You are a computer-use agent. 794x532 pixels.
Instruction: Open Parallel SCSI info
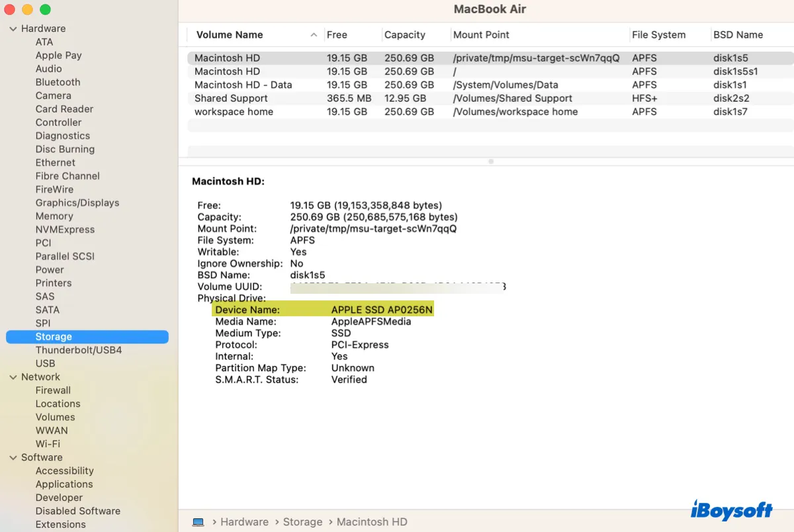[66, 256]
